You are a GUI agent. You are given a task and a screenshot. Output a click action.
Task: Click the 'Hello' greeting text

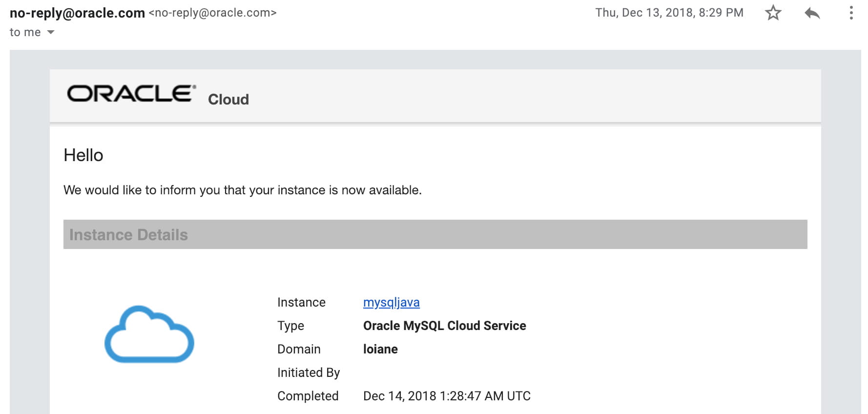point(83,155)
